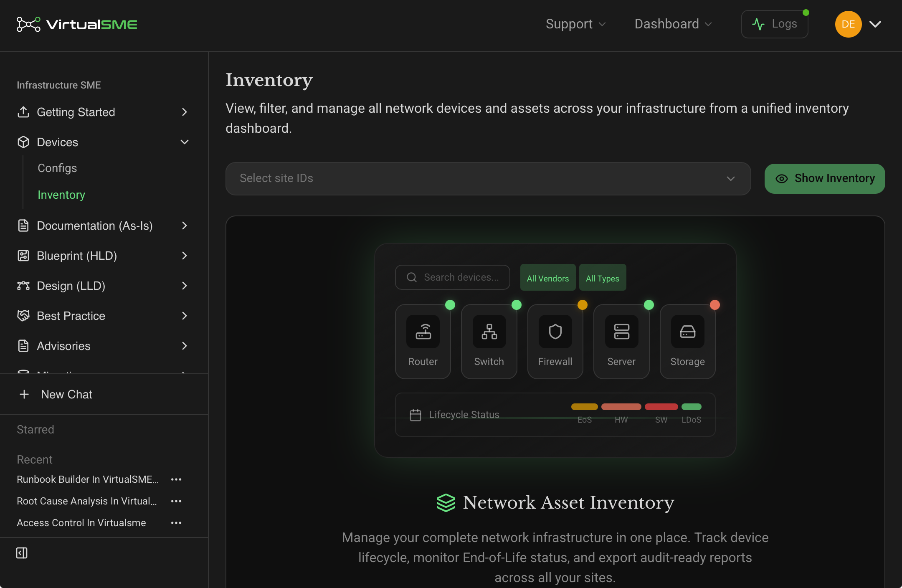Select the Switch device type icon

tap(489, 332)
